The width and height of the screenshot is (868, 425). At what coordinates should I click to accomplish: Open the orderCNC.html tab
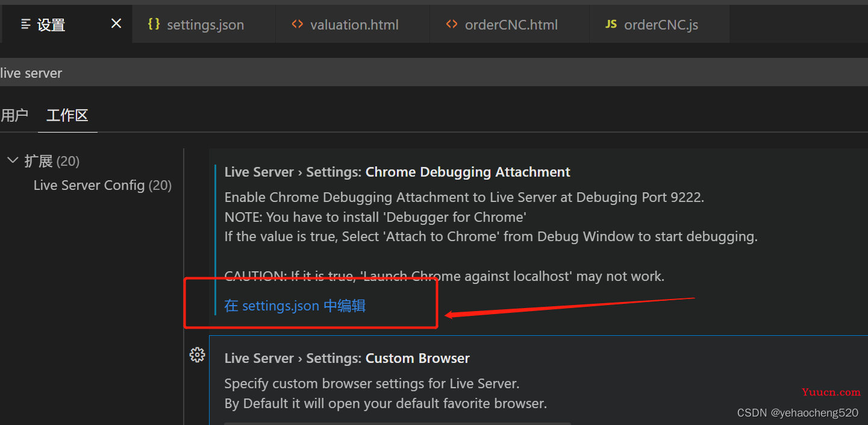(x=510, y=24)
